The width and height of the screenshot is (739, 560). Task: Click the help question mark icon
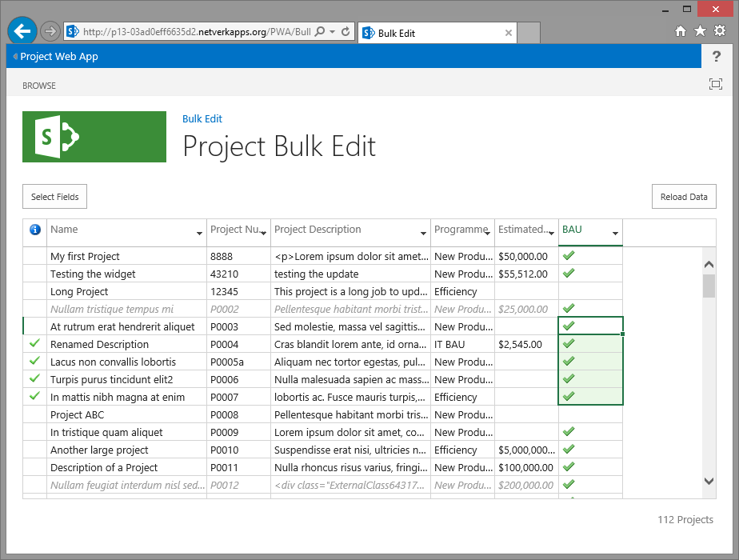pos(716,57)
